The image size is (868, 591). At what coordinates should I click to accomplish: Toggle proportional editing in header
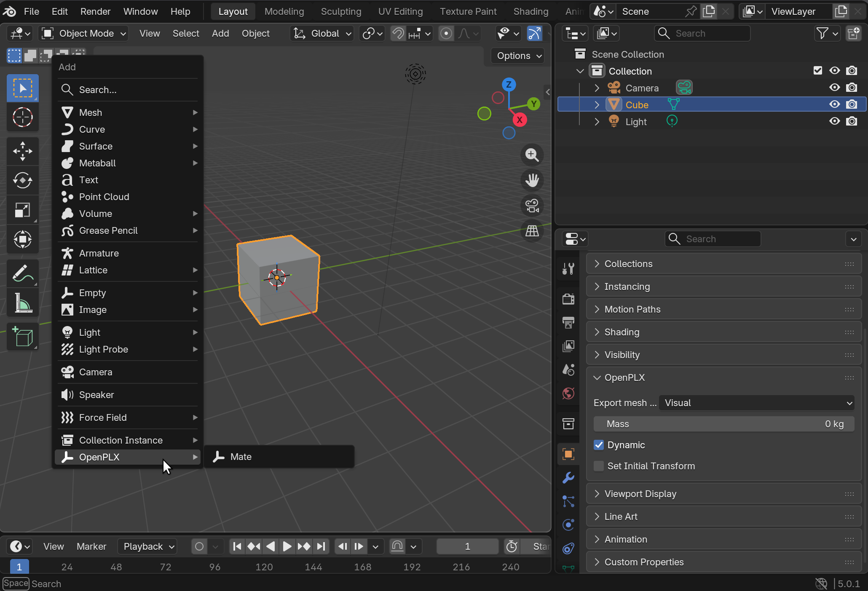click(446, 33)
